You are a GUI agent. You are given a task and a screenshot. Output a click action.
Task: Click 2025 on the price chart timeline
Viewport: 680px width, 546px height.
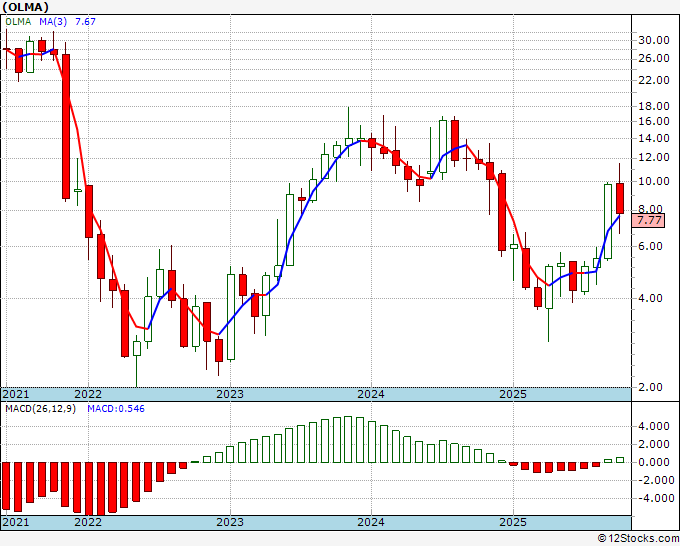coord(513,394)
